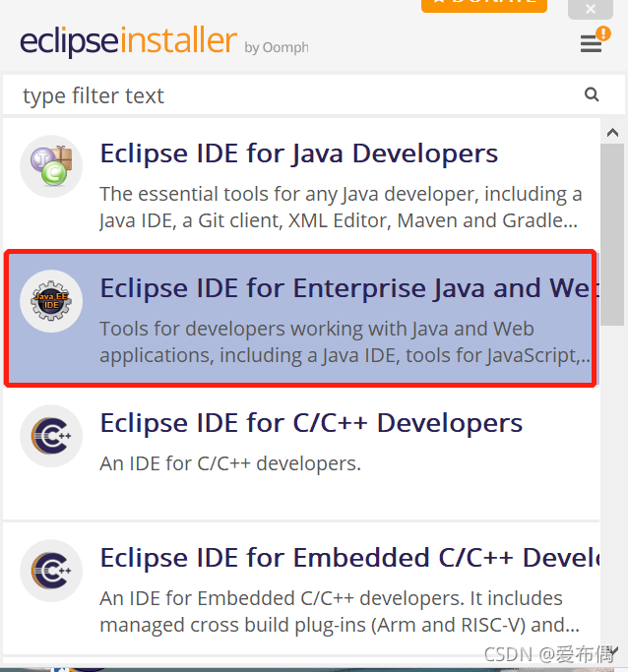Screen dimensions: 628x672
Task: Click description 'Tools for developers working with Java and Web'
Action: click(x=345, y=342)
